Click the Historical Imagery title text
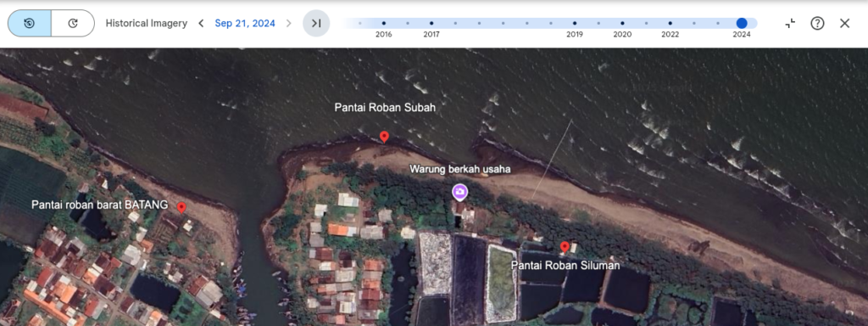Screen dimensions: 868x326 point(147,23)
